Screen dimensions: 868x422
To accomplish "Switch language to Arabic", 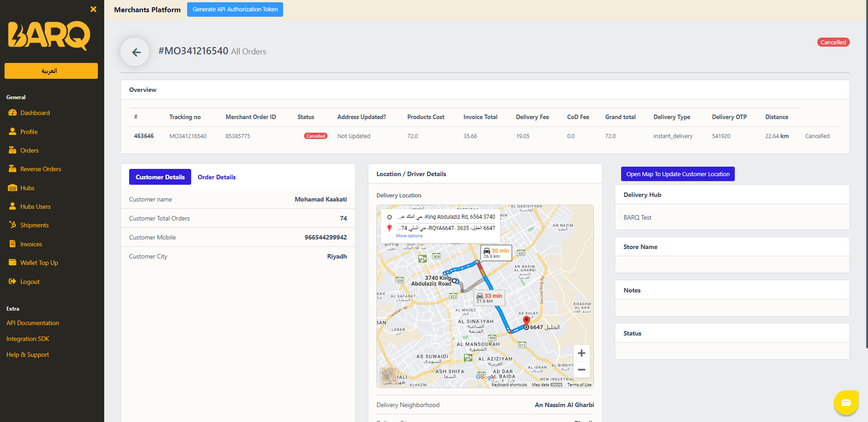I will coord(51,71).
